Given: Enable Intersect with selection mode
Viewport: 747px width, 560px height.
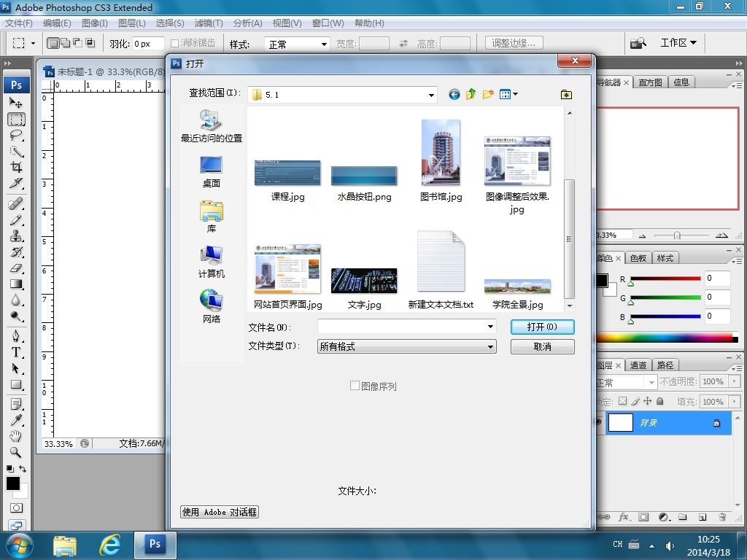Looking at the screenshot, I should [90, 43].
